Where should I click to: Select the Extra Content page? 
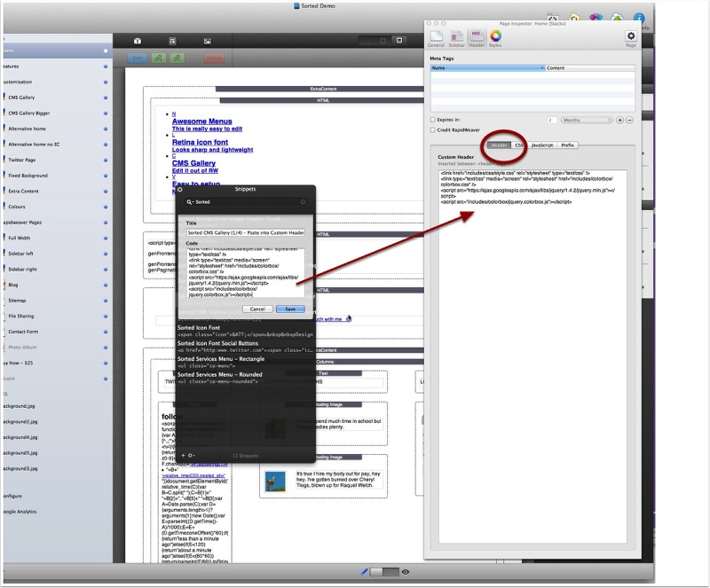pyautogui.click(x=23, y=191)
